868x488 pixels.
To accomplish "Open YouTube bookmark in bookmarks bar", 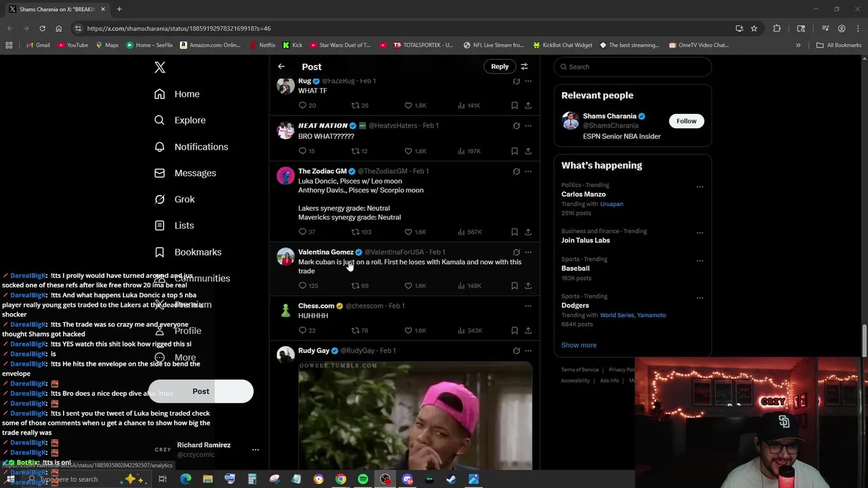I will tap(73, 45).
